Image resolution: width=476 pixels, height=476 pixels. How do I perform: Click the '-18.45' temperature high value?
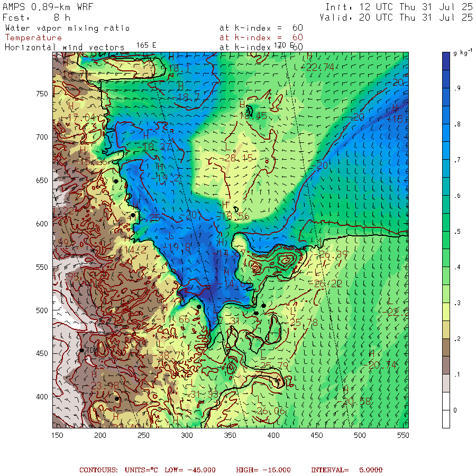[251, 116]
